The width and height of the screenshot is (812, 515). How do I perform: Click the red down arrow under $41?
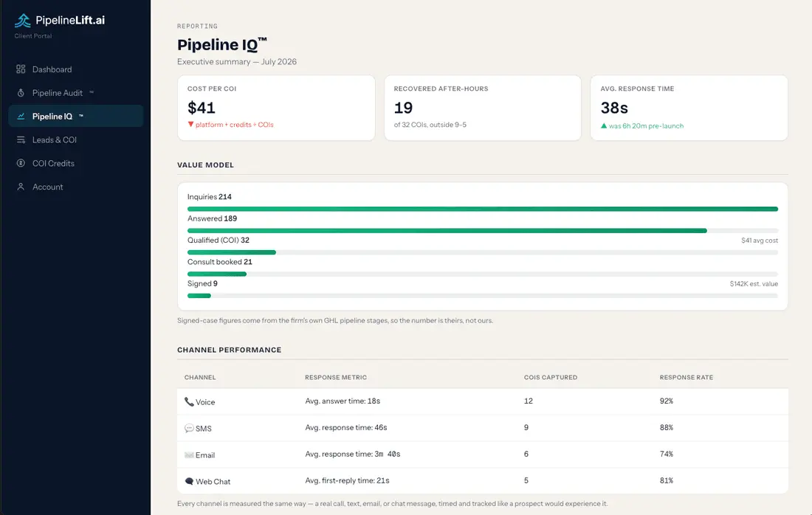coord(190,124)
